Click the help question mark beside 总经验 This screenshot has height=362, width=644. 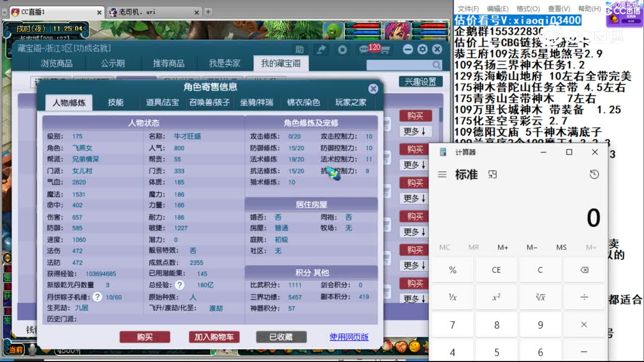click(x=179, y=285)
